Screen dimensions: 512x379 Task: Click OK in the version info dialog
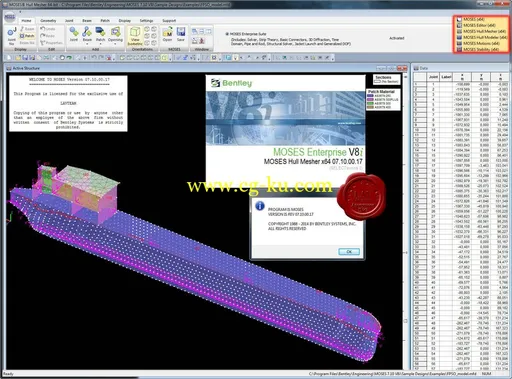(349, 251)
